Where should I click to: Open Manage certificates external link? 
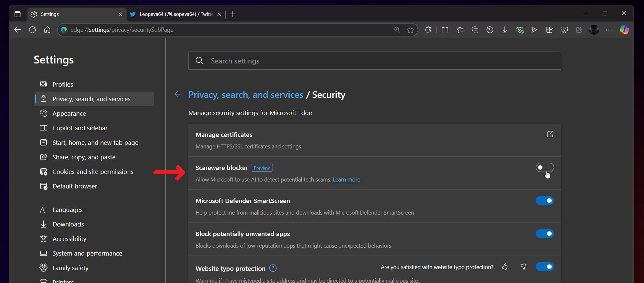coord(550,134)
